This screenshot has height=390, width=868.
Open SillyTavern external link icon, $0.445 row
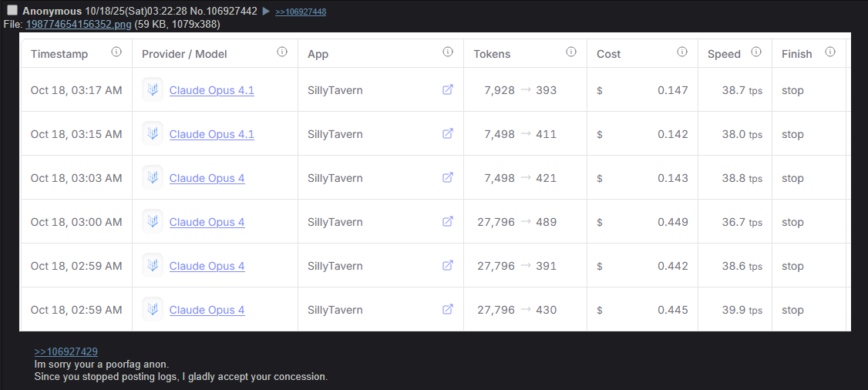[448, 309]
